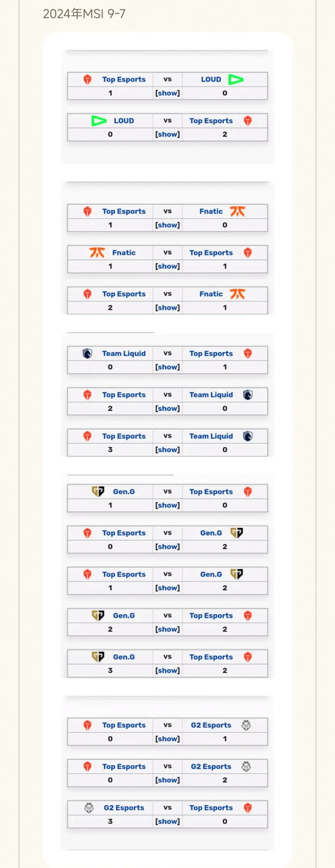Screen dimensions: 335x868
Task: Click Gen.G logo in Gen.G 1-0 match
Action: [x=98, y=491]
